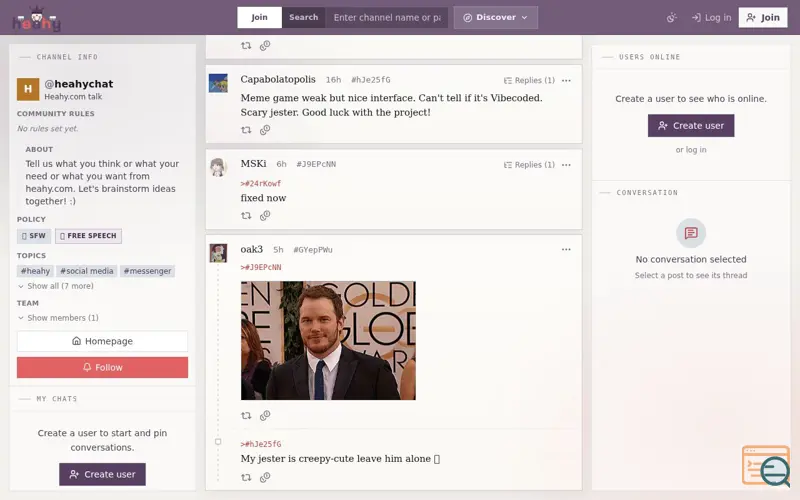Viewport: 800px width, 500px height.
Task: Toggle the dark mode theme icon
Action: (671, 18)
